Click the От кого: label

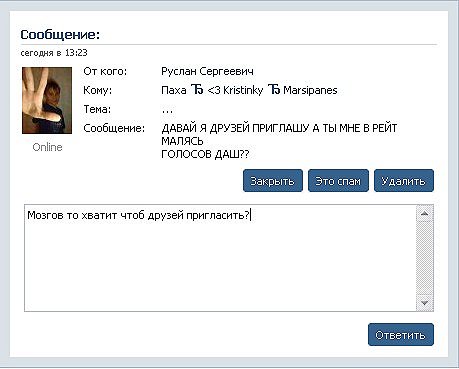tap(105, 71)
